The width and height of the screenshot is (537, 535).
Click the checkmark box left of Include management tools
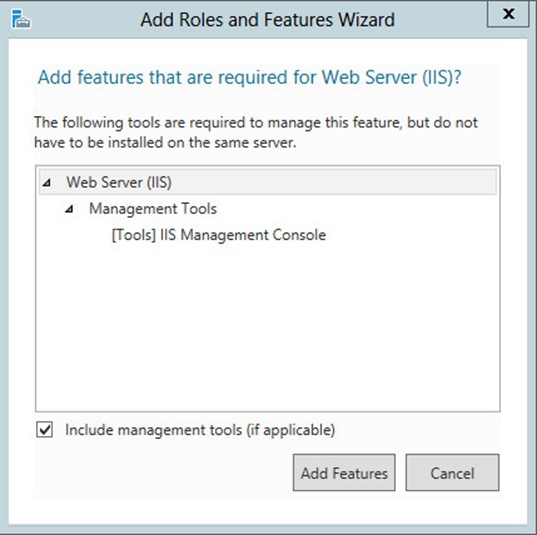tap(45, 430)
